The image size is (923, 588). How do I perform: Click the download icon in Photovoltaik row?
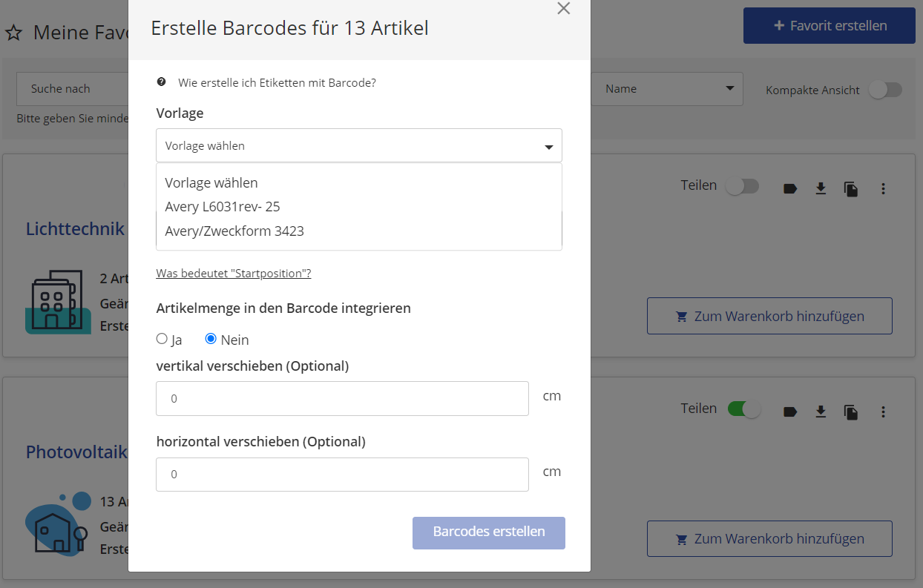[821, 412]
